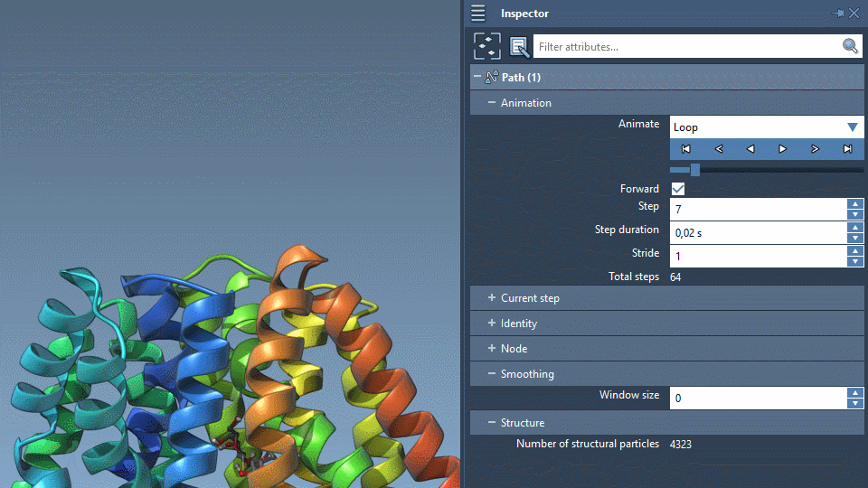Image resolution: width=868 pixels, height=488 pixels.
Task: Expand the Identity section
Action: click(x=492, y=324)
